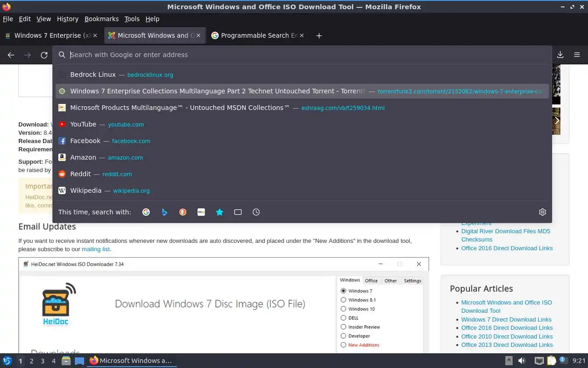
Task: Open Office 2013 Direct Download Links article
Action: 507,345
